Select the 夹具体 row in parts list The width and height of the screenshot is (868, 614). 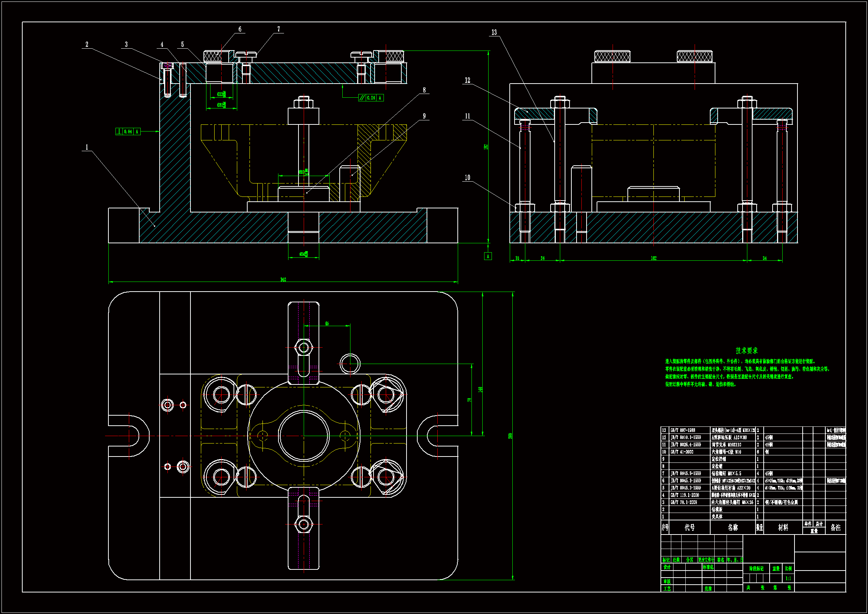tap(717, 517)
